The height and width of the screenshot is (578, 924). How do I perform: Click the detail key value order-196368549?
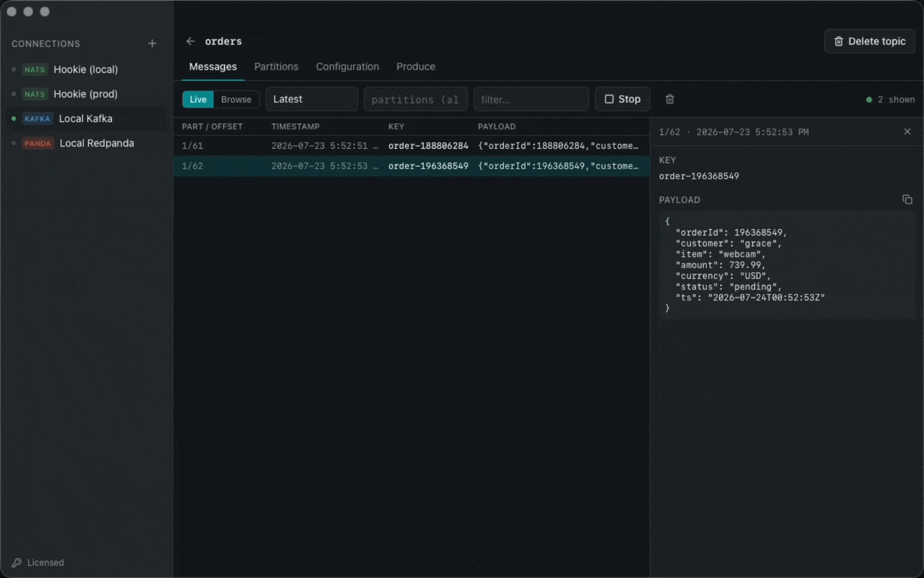click(699, 176)
